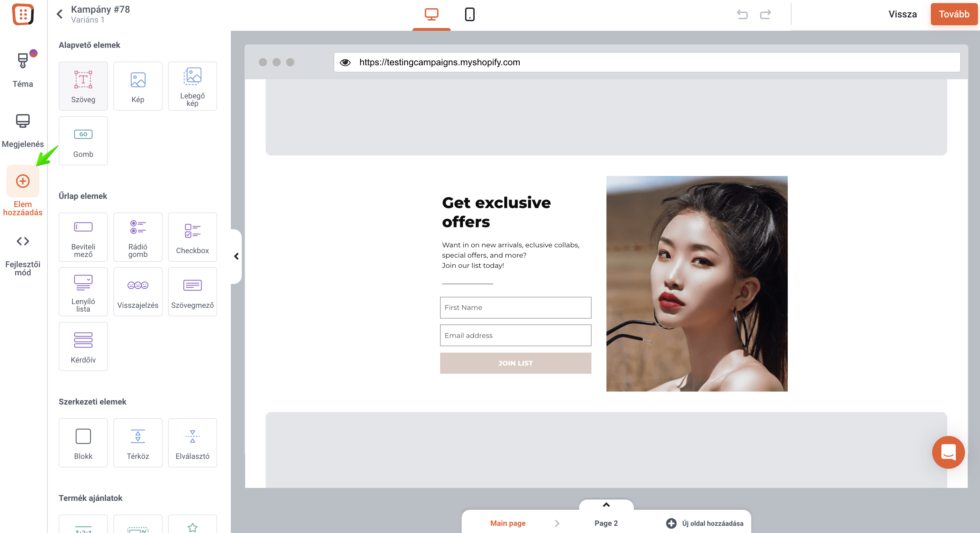Switch to mobile preview
Image resolution: width=980 pixels, height=533 pixels.
pyautogui.click(x=470, y=14)
